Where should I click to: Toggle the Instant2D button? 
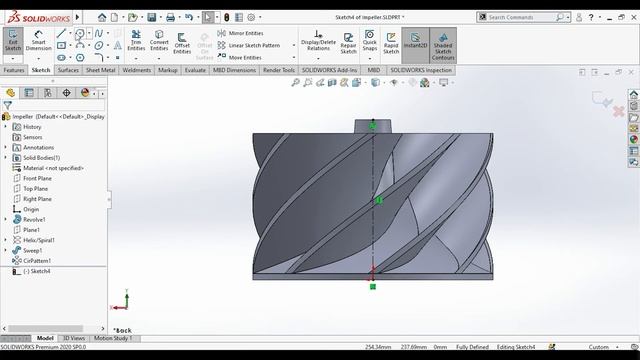pos(415,44)
